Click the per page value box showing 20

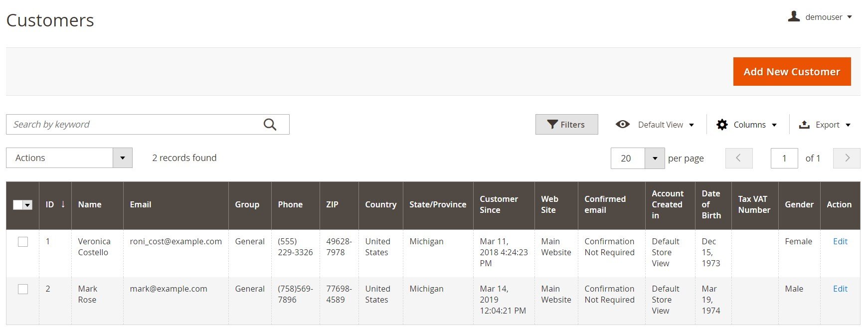(628, 159)
